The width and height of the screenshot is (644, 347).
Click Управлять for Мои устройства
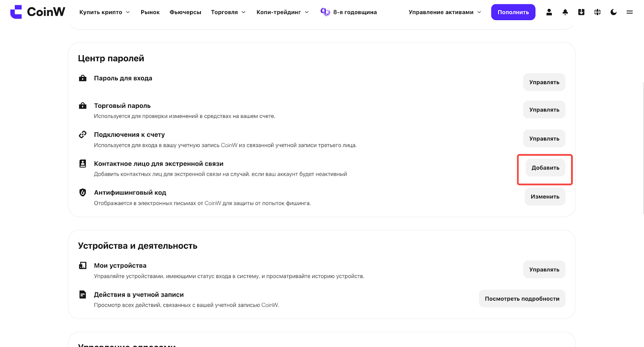[x=544, y=270]
